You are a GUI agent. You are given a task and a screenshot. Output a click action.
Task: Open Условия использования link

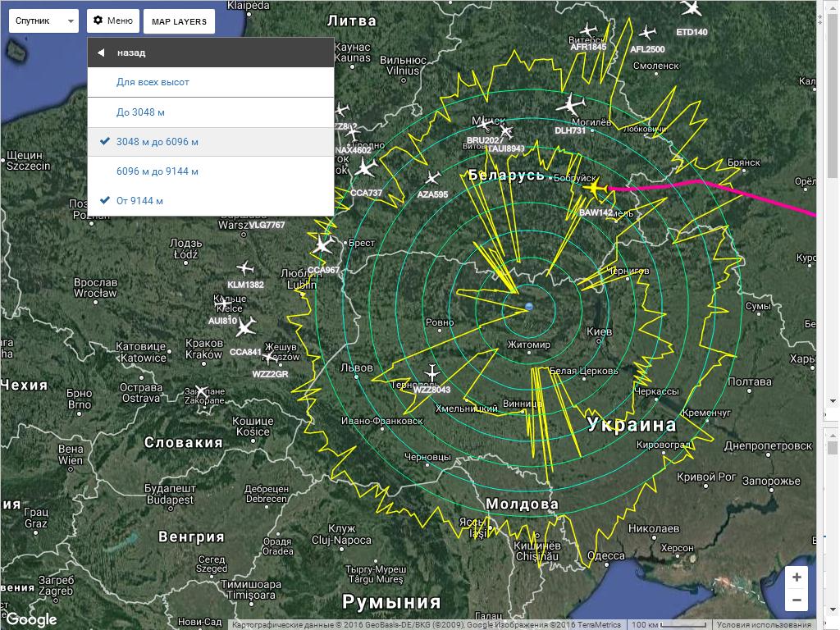pos(765,624)
